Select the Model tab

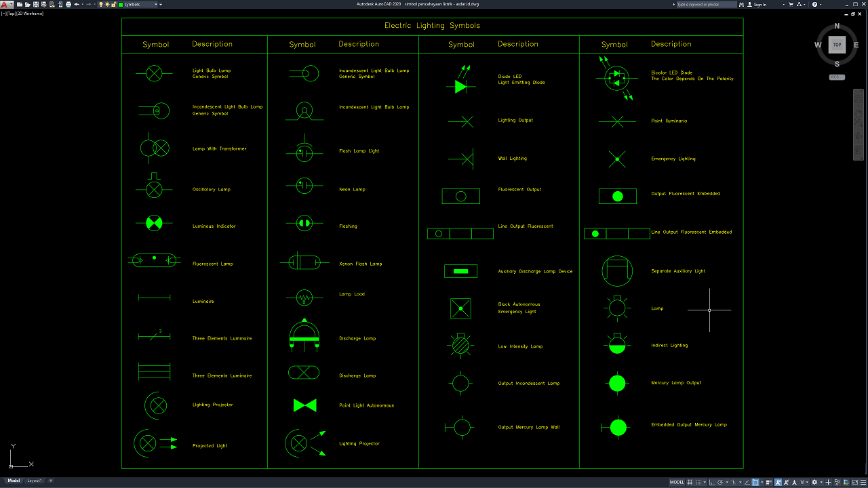[x=14, y=481]
